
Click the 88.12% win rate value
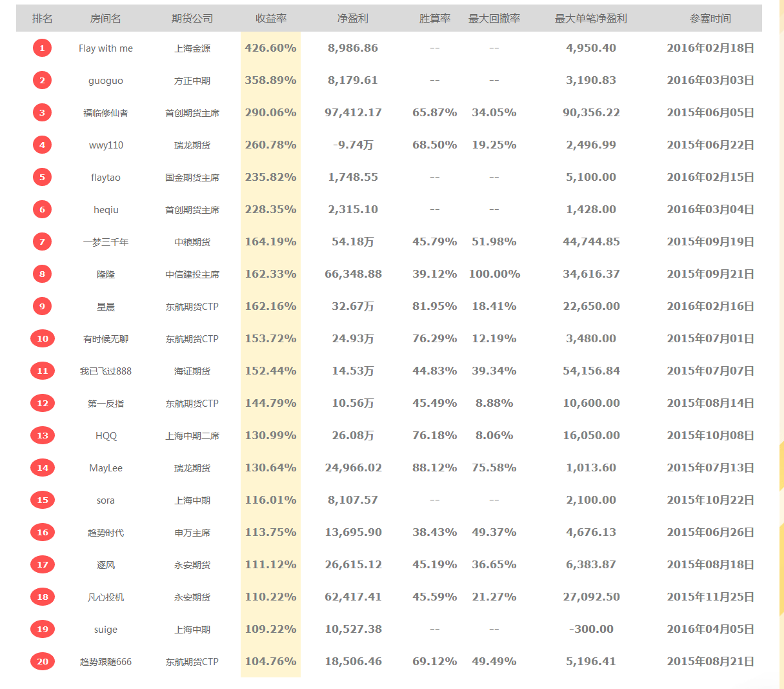click(435, 468)
